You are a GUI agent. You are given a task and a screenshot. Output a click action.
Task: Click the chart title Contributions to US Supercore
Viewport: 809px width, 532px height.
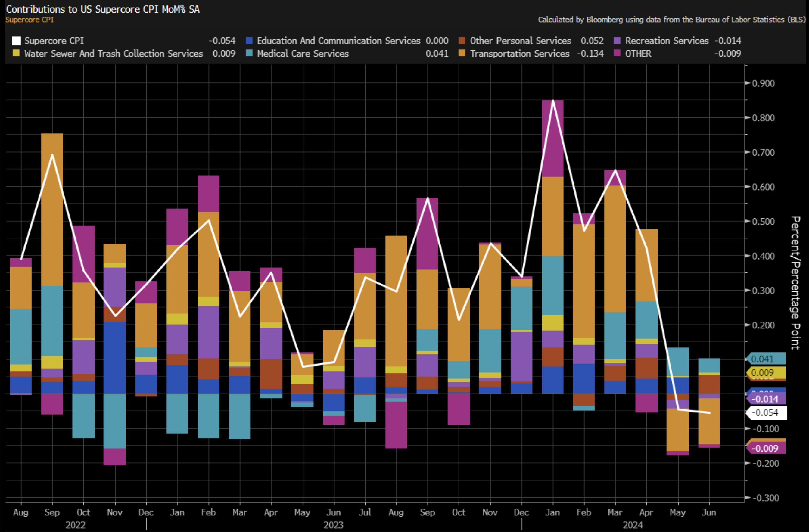click(x=103, y=9)
